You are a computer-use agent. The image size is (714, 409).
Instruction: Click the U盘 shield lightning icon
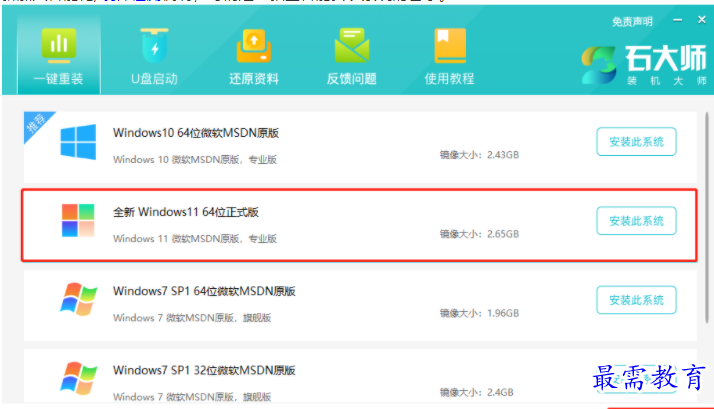154,45
